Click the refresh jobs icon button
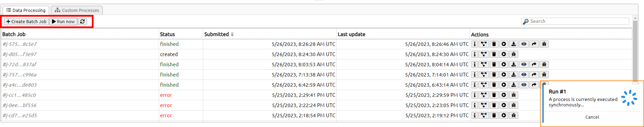644x127 pixels. 82,21
